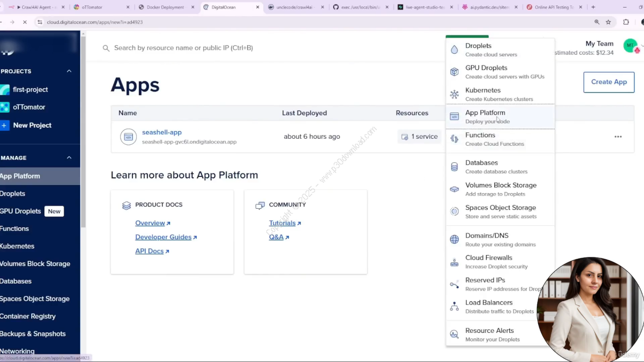
Task: Collapse the PROJECTS sidebar section
Action: pyautogui.click(x=69, y=71)
